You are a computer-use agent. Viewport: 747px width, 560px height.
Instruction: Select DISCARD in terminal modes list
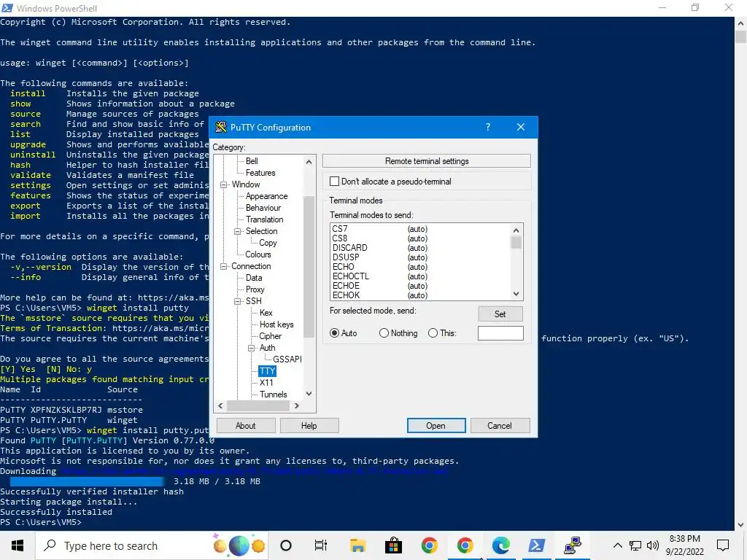[x=349, y=248]
